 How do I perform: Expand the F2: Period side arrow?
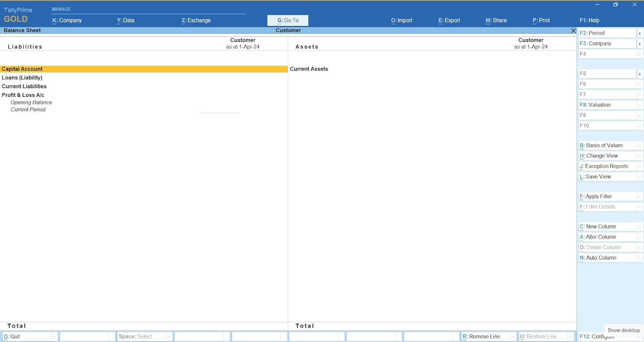pyautogui.click(x=640, y=33)
